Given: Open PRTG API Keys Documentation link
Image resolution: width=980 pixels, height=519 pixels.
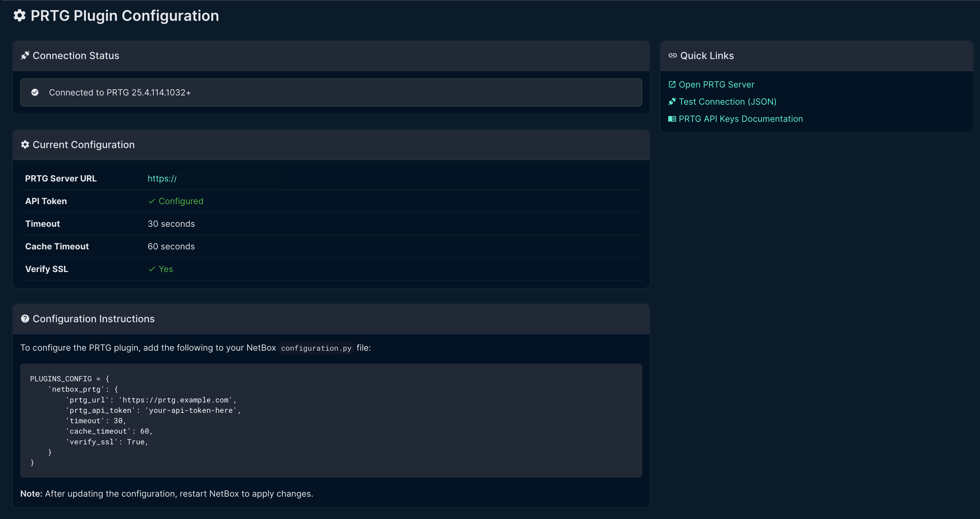Looking at the screenshot, I should pyautogui.click(x=741, y=119).
